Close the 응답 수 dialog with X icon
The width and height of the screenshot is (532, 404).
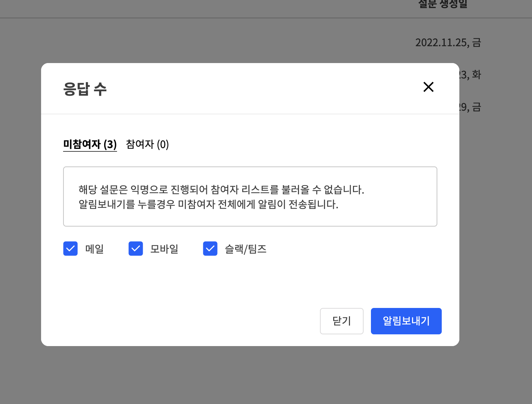428,87
